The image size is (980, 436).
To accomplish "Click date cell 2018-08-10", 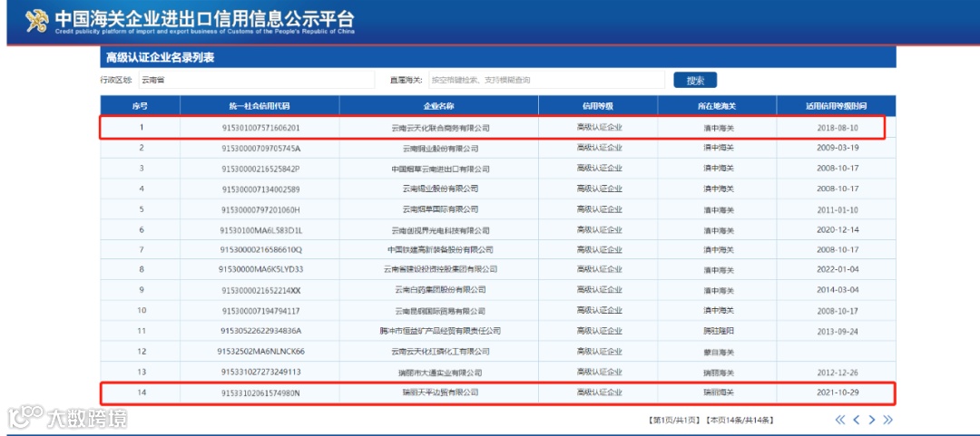I will [838, 128].
